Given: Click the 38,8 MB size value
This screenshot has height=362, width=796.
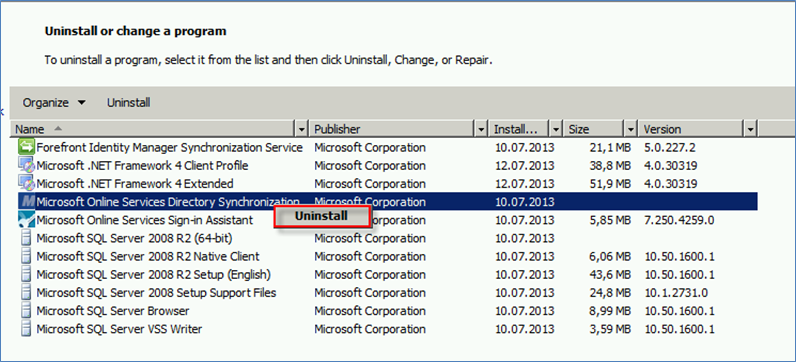Looking at the screenshot, I should tap(610, 166).
